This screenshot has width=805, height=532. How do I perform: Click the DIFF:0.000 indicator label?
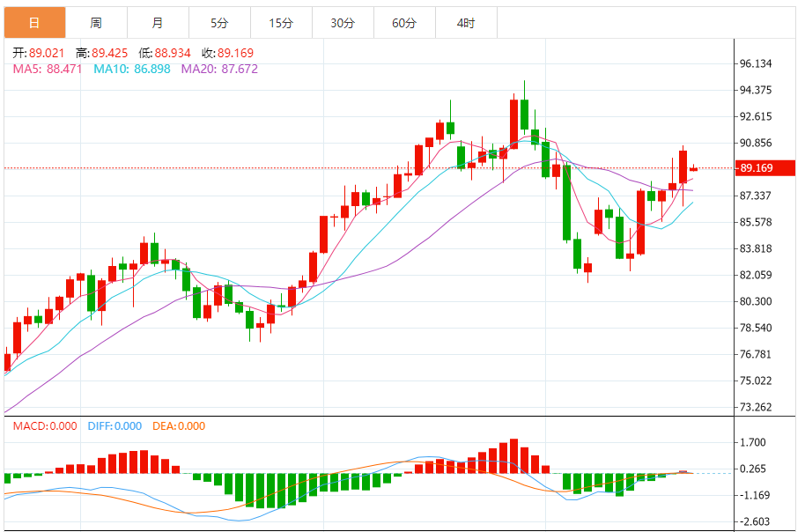[x=114, y=426]
